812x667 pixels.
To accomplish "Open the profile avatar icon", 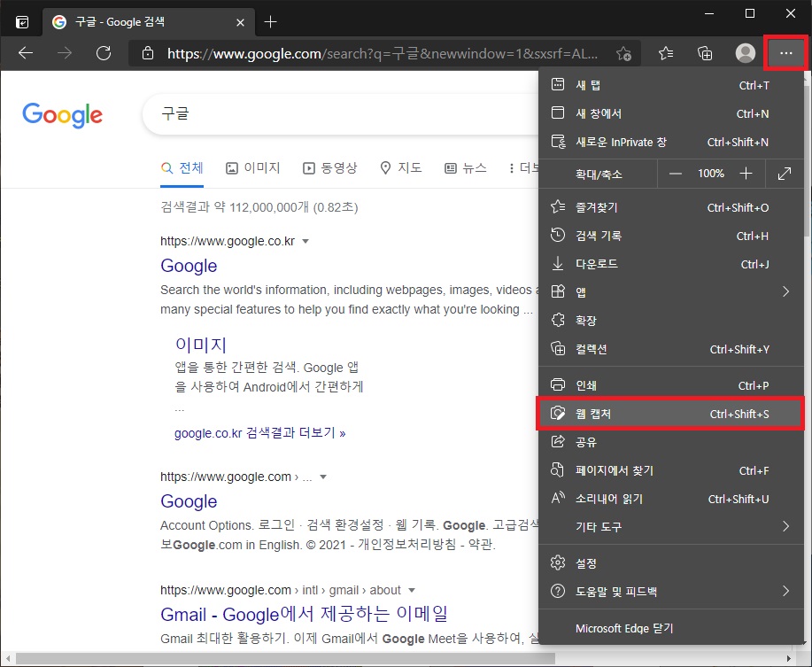I will [x=745, y=53].
